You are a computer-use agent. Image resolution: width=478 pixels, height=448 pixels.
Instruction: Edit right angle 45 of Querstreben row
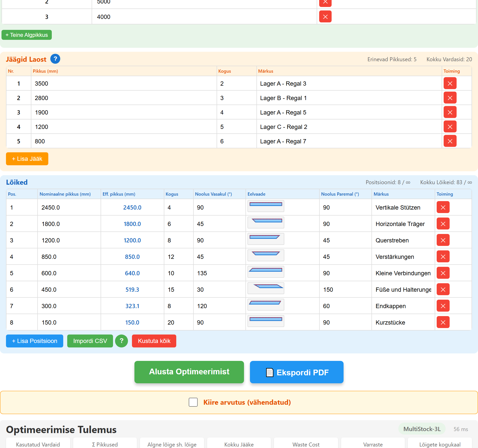coord(346,240)
